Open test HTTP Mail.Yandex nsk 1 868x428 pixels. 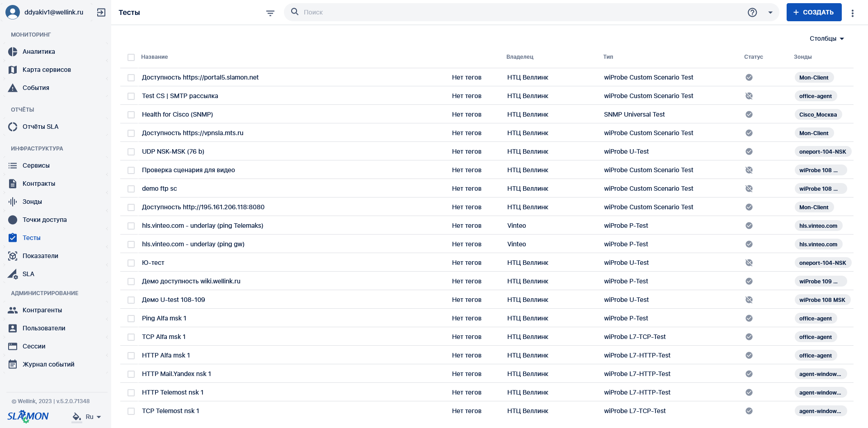176,374
